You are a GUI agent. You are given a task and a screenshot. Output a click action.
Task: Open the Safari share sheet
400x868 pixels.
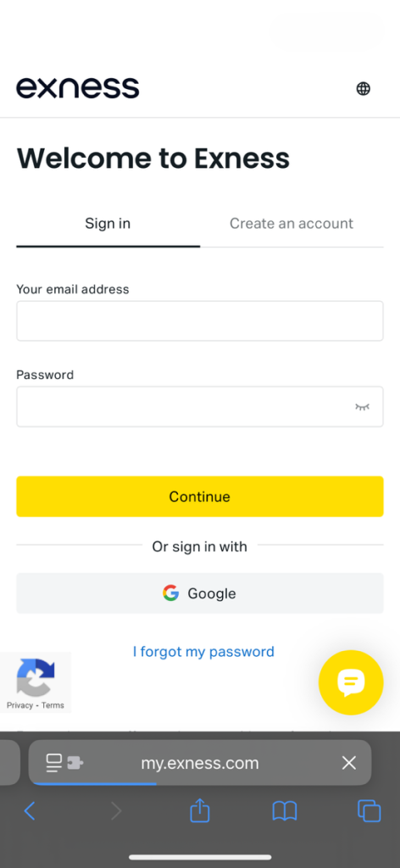[x=200, y=810]
